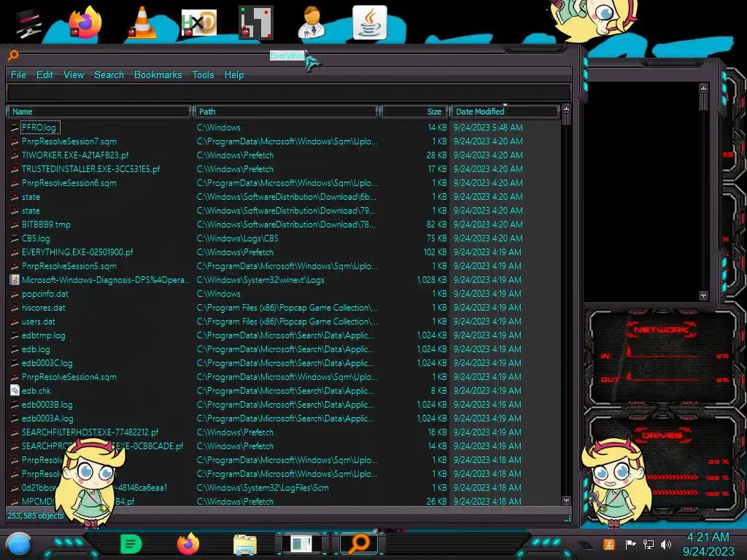Click the Network gadget header
This screenshot has width=747, height=560.
point(661,330)
